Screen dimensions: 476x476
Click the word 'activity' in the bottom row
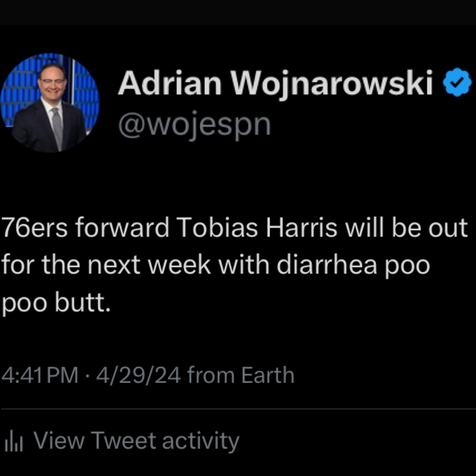point(201,441)
